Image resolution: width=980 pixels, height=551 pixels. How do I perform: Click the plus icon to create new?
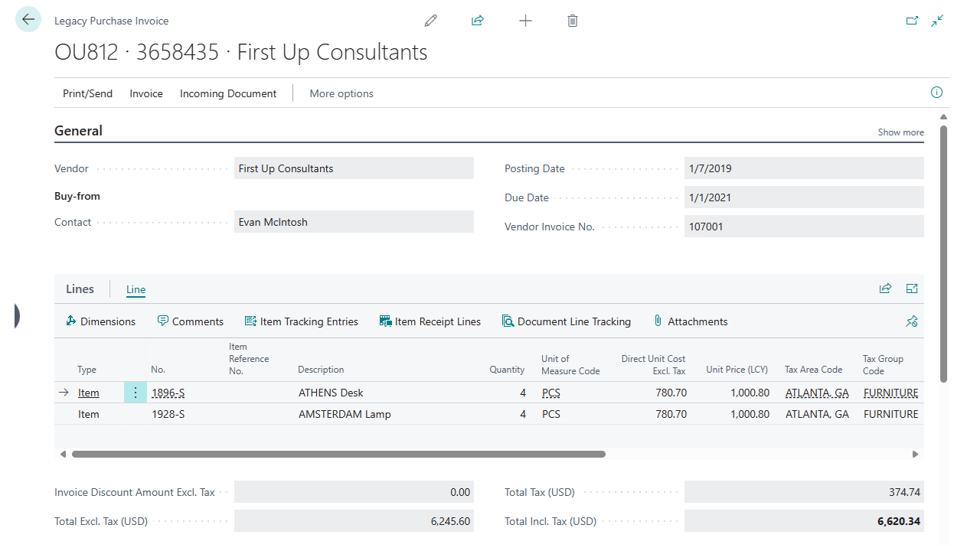pyautogui.click(x=525, y=21)
